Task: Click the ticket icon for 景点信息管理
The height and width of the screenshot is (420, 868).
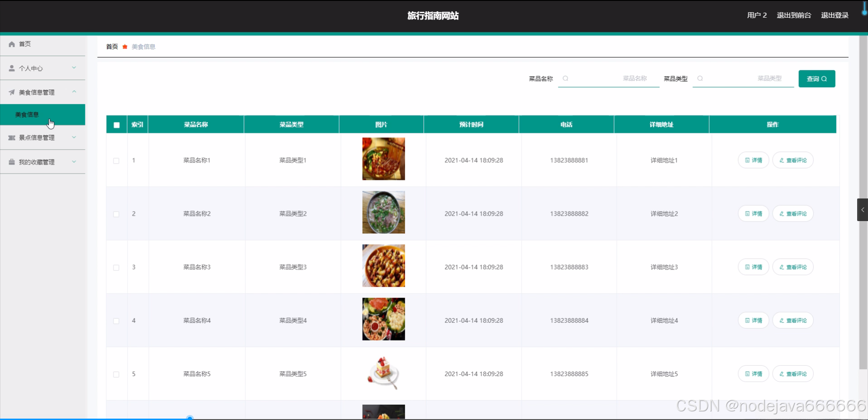Action: [x=12, y=137]
